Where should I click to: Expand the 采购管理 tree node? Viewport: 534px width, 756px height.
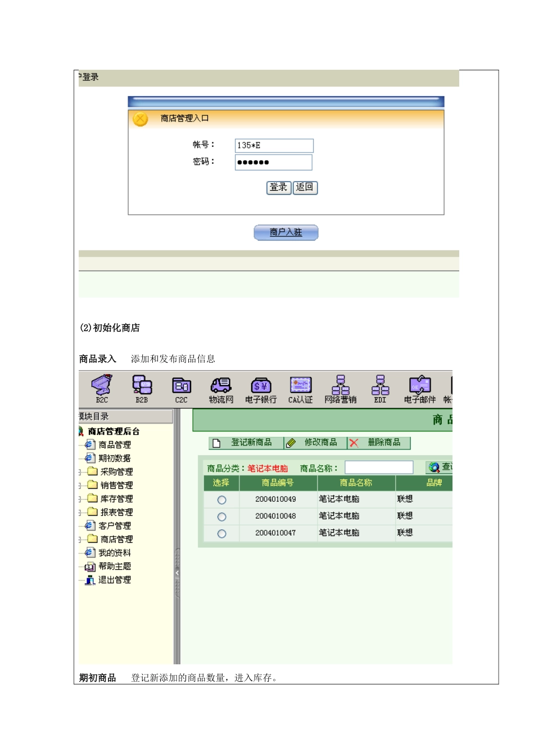(80, 472)
